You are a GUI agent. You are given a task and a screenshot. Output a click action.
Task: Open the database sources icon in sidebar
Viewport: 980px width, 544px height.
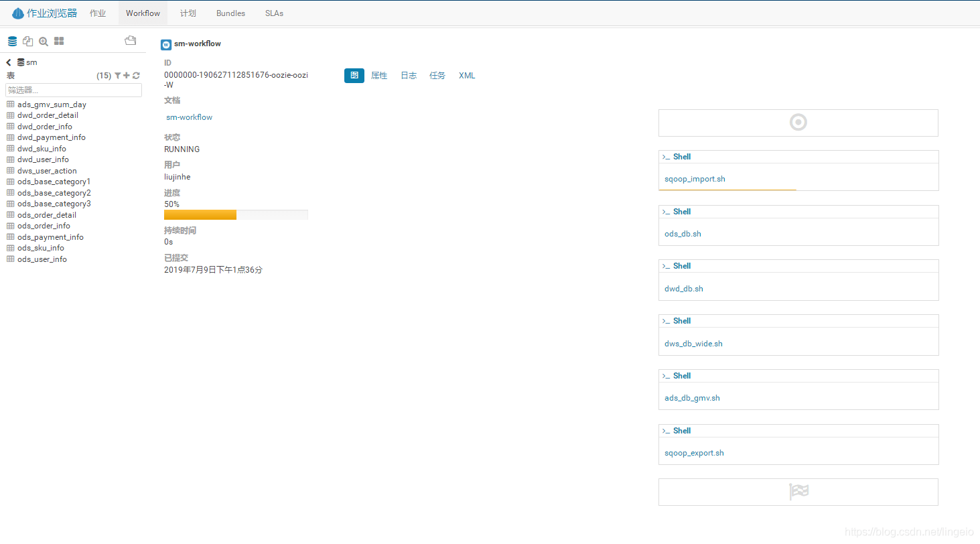click(x=12, y=42)
